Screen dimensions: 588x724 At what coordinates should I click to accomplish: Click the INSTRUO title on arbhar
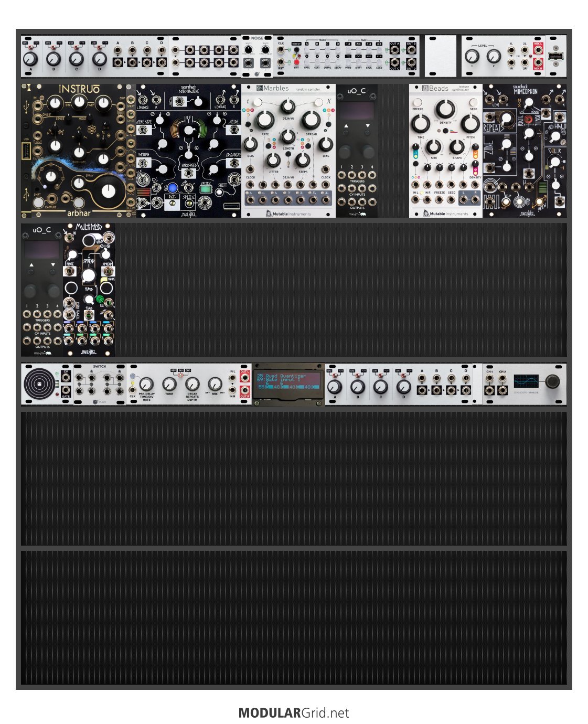click(x=80, y=89)
